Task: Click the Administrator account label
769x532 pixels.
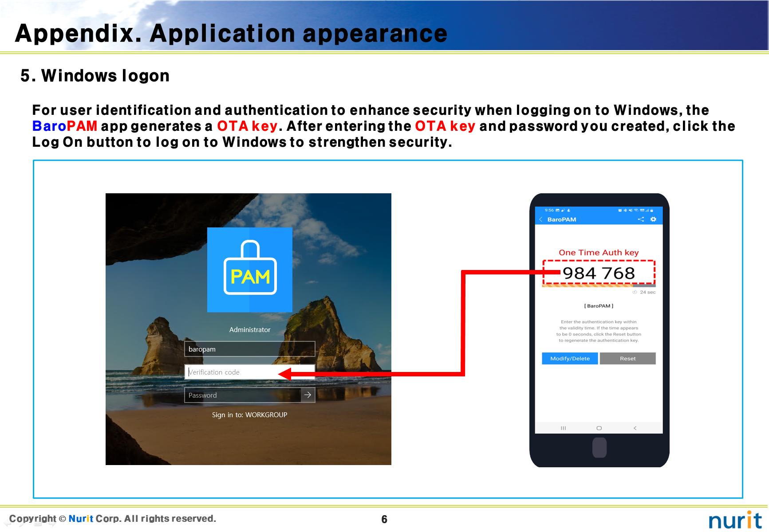Action: point(250,330)
